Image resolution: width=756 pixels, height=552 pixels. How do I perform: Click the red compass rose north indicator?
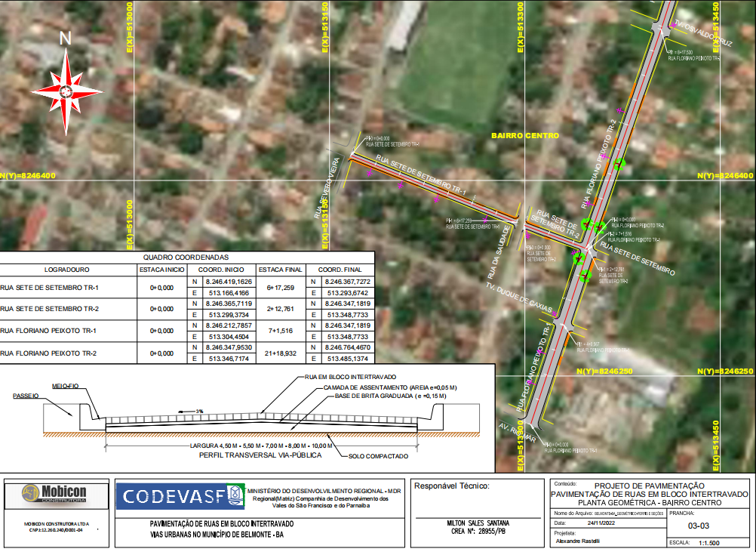point(66,91)
